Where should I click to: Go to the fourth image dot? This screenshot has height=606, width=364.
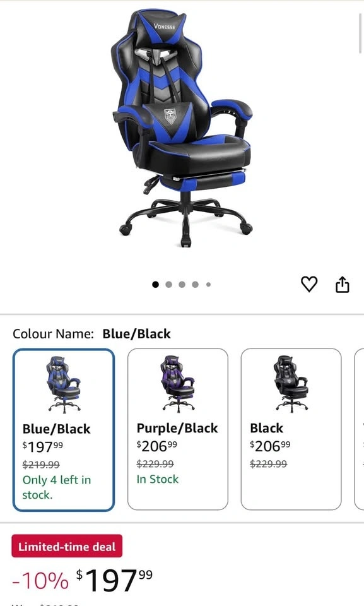tap(195, 285)
